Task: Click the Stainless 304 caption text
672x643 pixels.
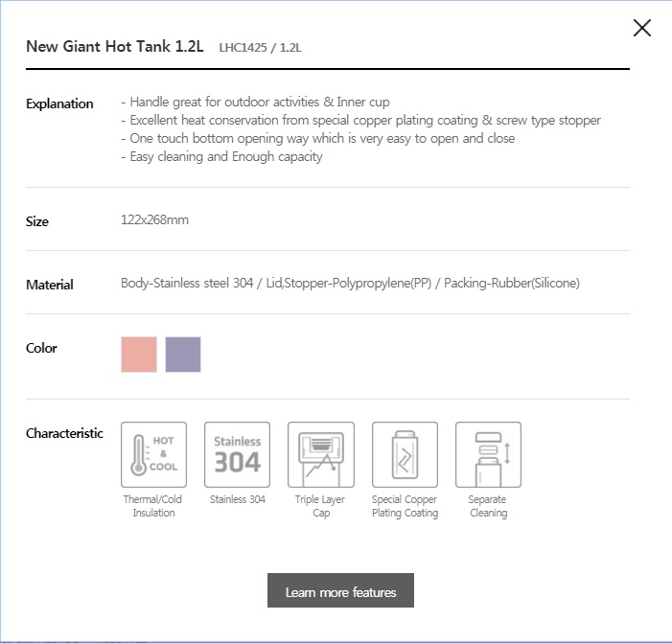Action: coord(238,499)
